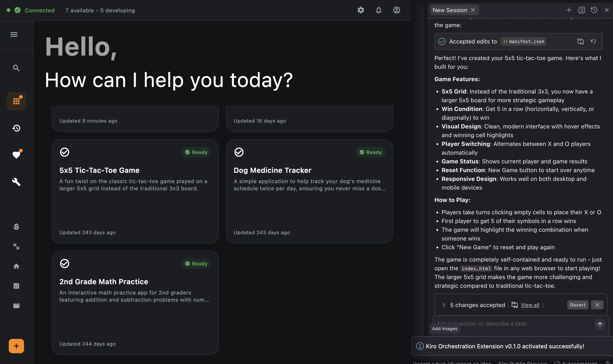Image resolution: width=613 pixels, height=364 pixels.
Task: Toggle the checkmark on the Dog Medicine Tracker card
Action: point(239,152)
